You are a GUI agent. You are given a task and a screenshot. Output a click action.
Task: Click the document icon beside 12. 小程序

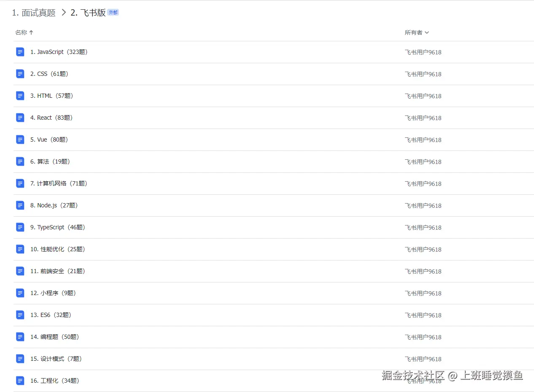20,293
